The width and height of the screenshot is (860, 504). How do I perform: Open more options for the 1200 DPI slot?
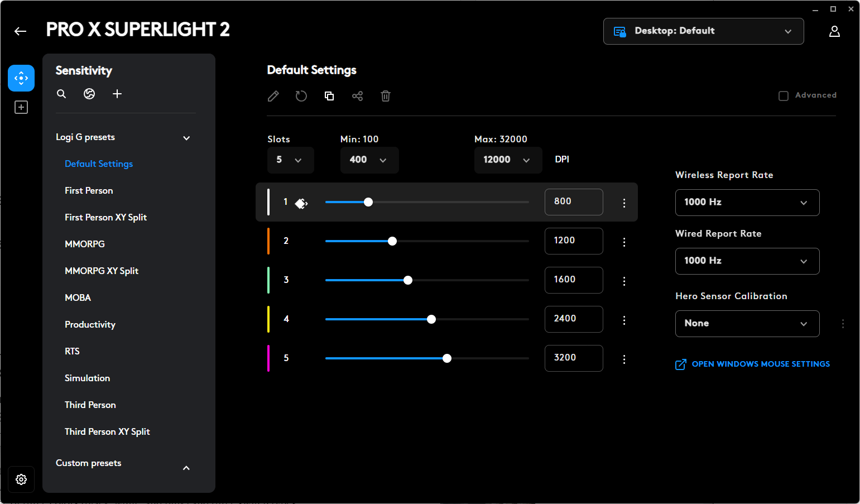pos(624,242)
